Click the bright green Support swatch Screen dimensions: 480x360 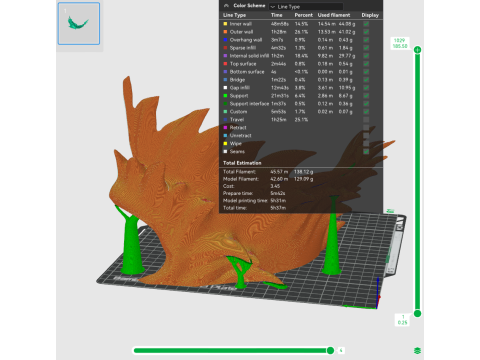225,96
